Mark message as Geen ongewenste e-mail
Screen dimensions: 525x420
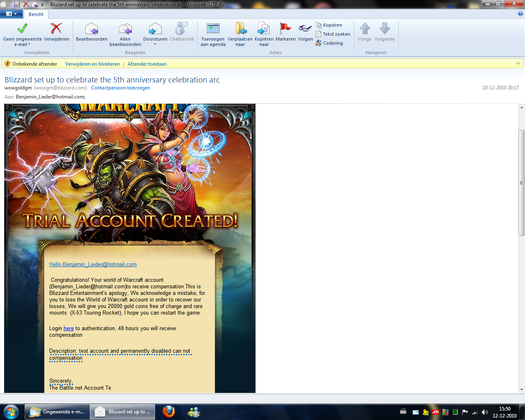point(22,34)
